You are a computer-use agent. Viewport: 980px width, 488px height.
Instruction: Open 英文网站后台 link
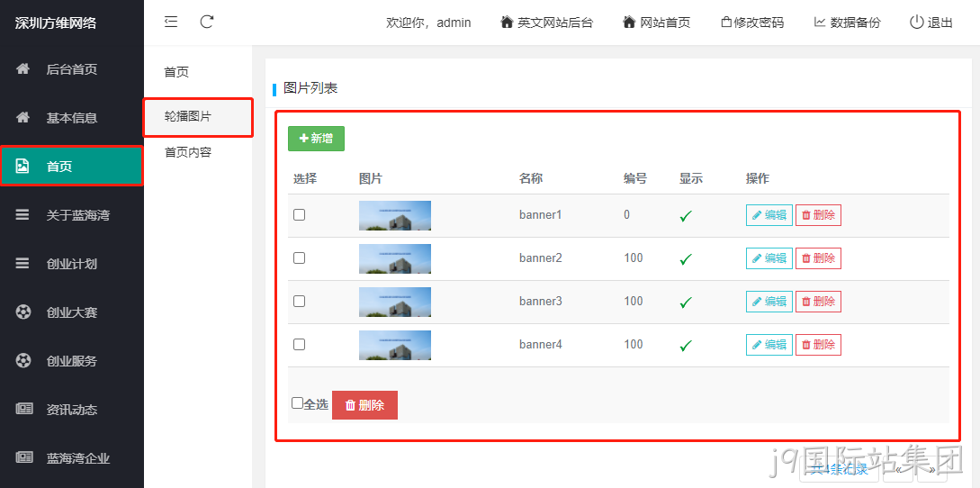(x=547, y=23)
